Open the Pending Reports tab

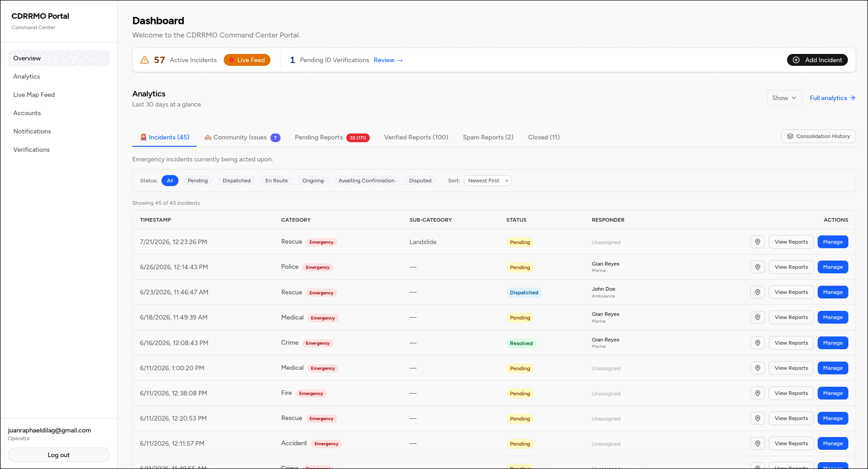[x=332, y=137]
